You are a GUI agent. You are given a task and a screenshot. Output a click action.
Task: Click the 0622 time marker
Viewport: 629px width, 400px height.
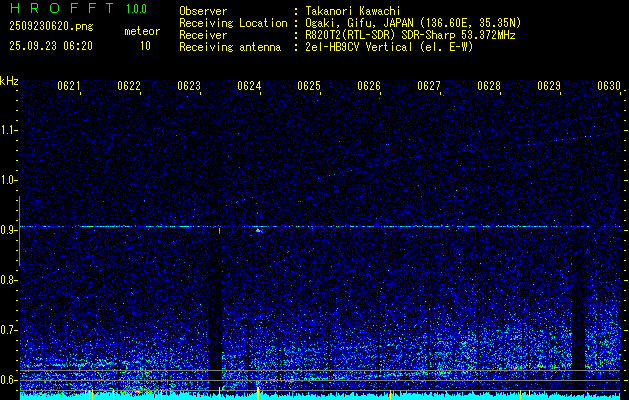point(129,86)
